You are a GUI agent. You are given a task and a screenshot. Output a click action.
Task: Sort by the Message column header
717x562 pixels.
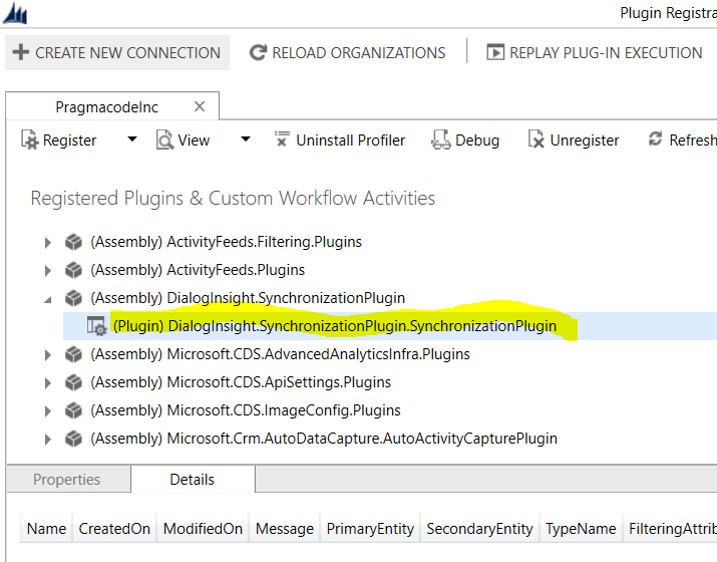(x=284, y=529)
